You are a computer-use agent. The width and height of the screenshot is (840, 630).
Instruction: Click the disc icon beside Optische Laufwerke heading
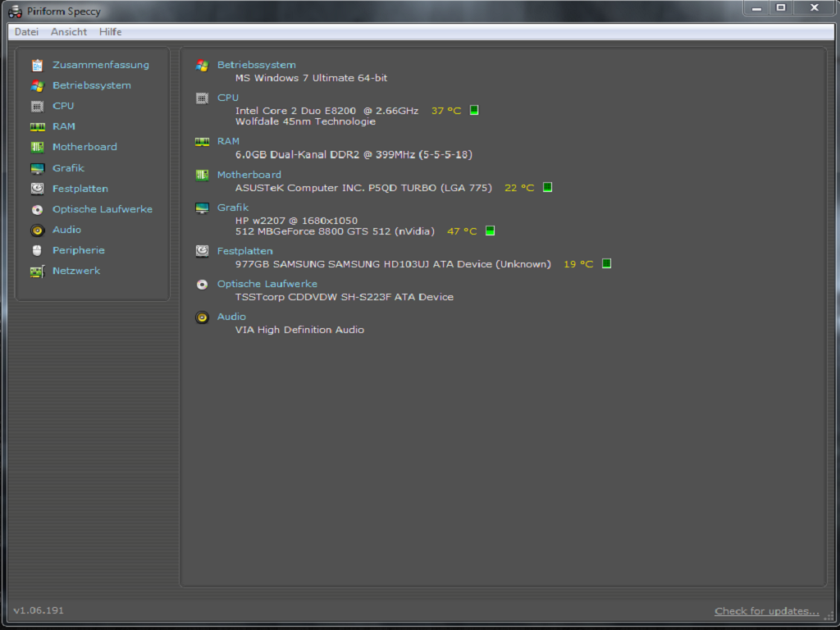[x=202, y=285]
